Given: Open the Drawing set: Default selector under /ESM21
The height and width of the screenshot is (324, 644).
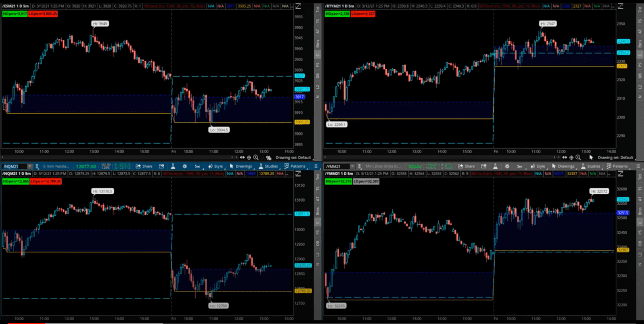Looking at the screenshot, I should (293, 158).
